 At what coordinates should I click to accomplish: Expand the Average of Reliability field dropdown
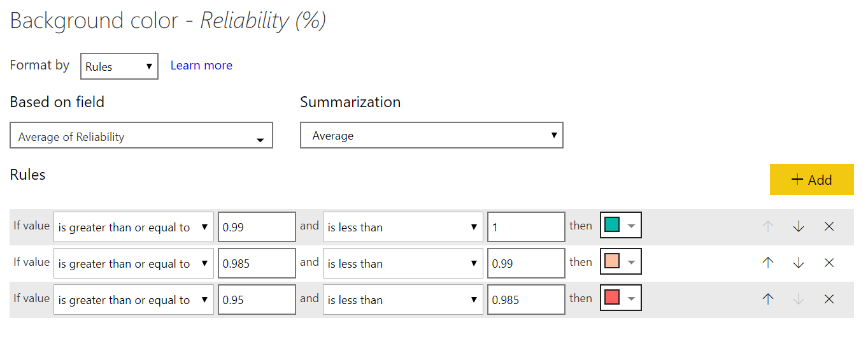[x=141, y=136]
